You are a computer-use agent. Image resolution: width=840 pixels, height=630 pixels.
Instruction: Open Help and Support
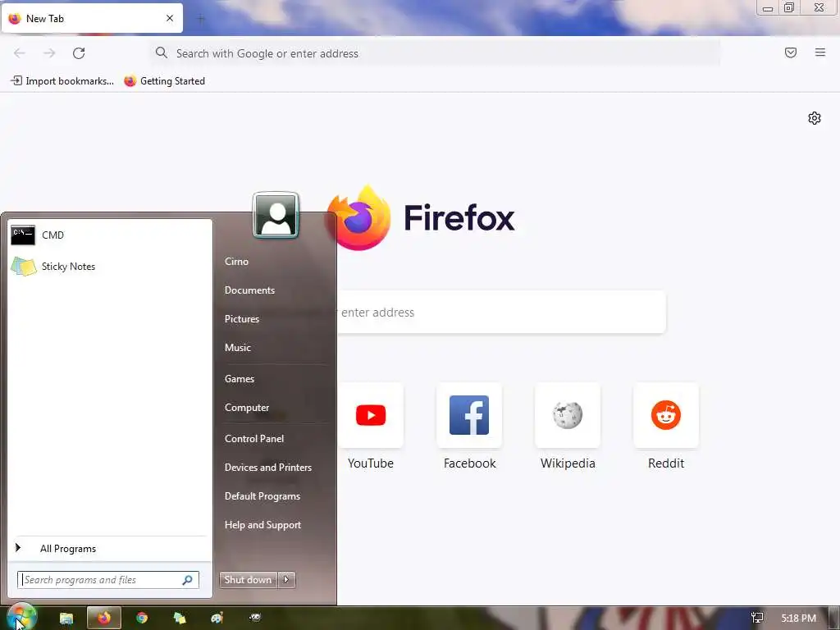click(262, 526)
